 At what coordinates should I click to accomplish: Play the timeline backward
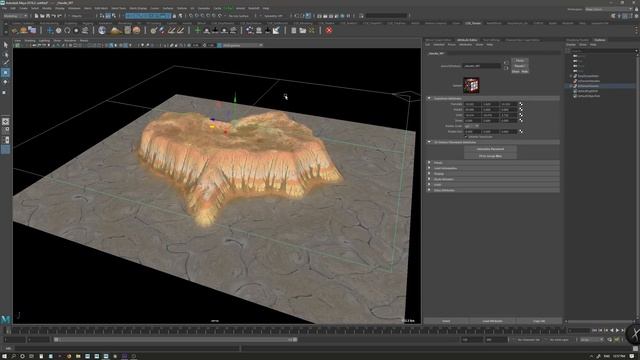click(x=612, y=330)
